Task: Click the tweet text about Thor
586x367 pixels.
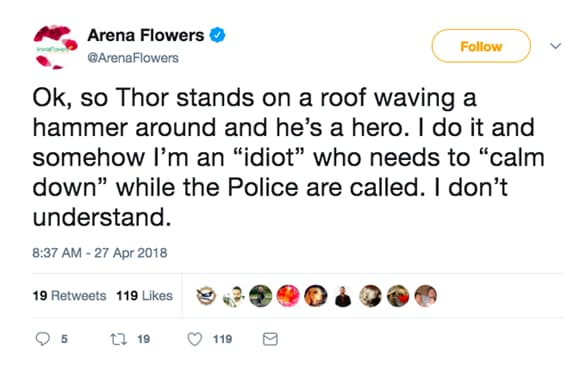Action: (288, 157)
